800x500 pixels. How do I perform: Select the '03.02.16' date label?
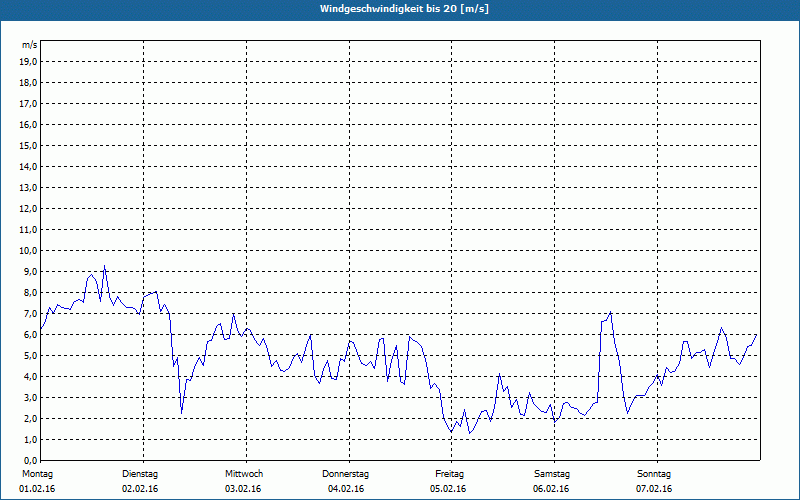coord(243,489)
